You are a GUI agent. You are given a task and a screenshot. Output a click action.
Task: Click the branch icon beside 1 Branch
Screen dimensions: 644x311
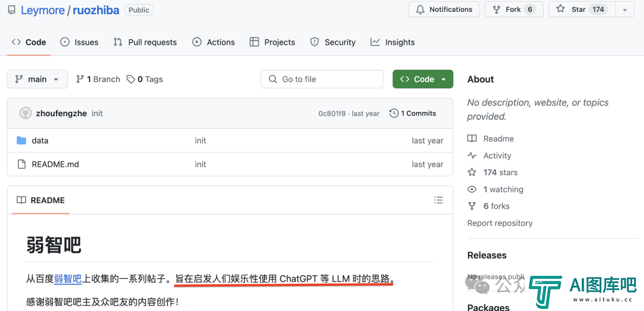80,79
